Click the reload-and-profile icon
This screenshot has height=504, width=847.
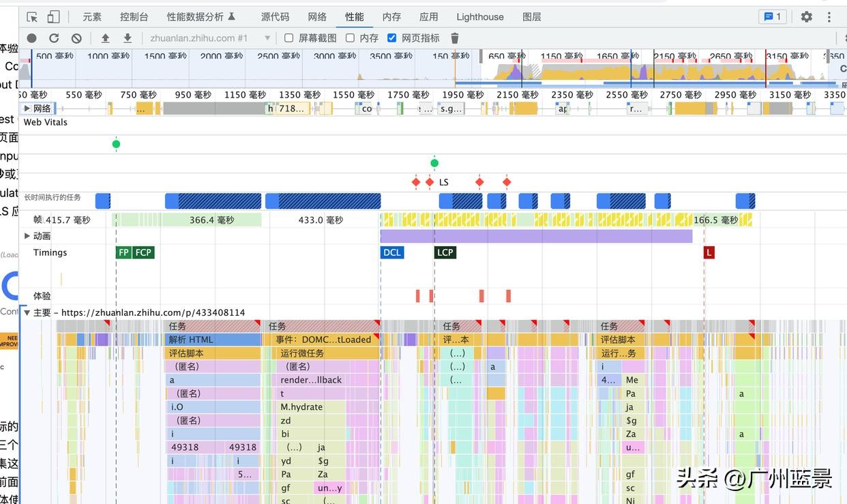click(54, 38)
